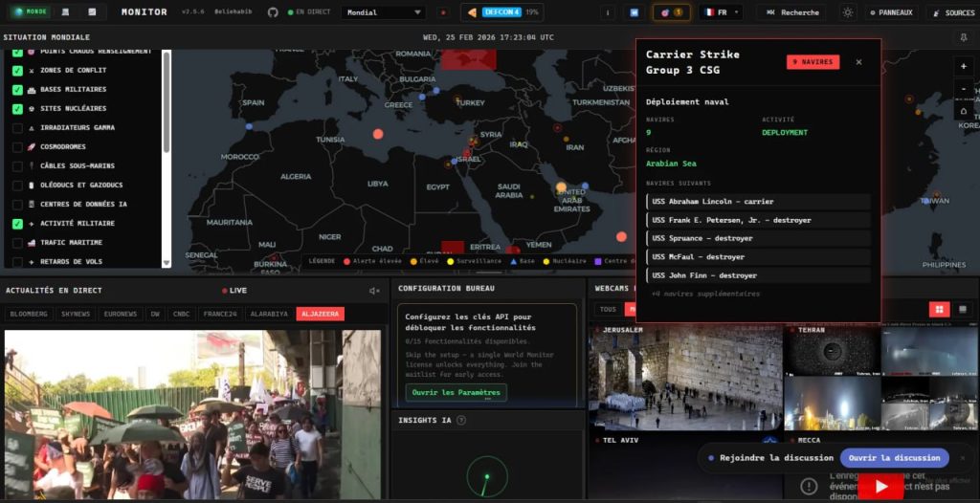
Task: Switch webcams to grid view
Action: [939, 309]
